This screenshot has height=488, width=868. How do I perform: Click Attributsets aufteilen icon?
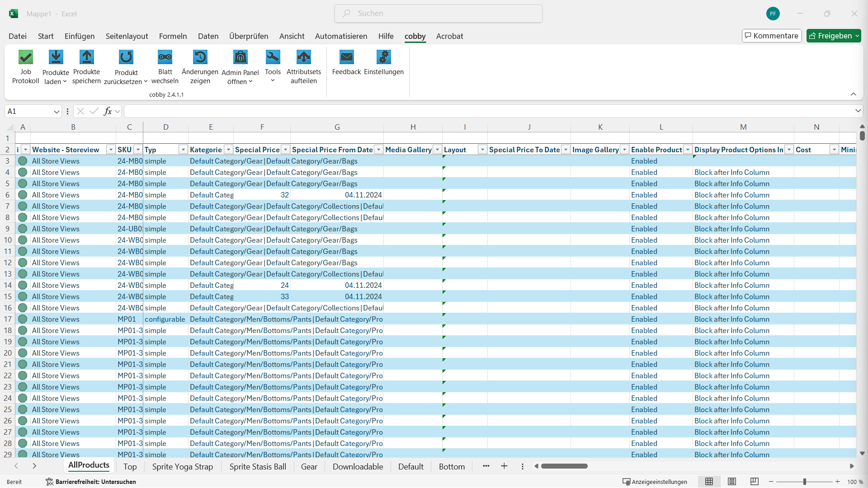point(304,57)
